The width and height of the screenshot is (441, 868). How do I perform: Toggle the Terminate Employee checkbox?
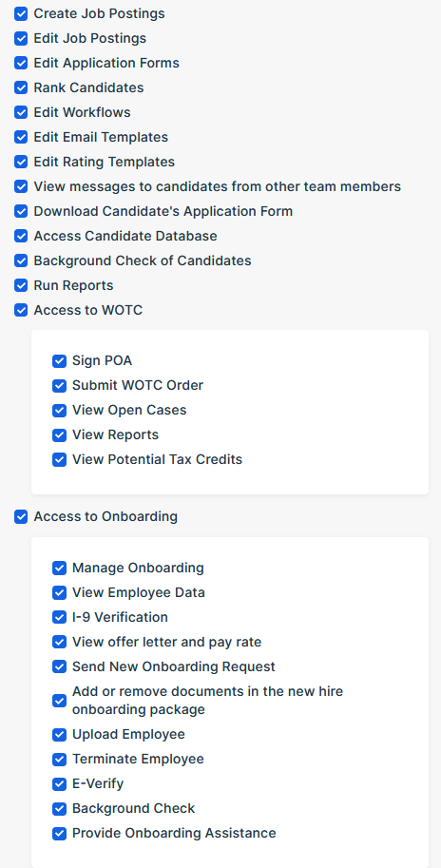[59, 760]
